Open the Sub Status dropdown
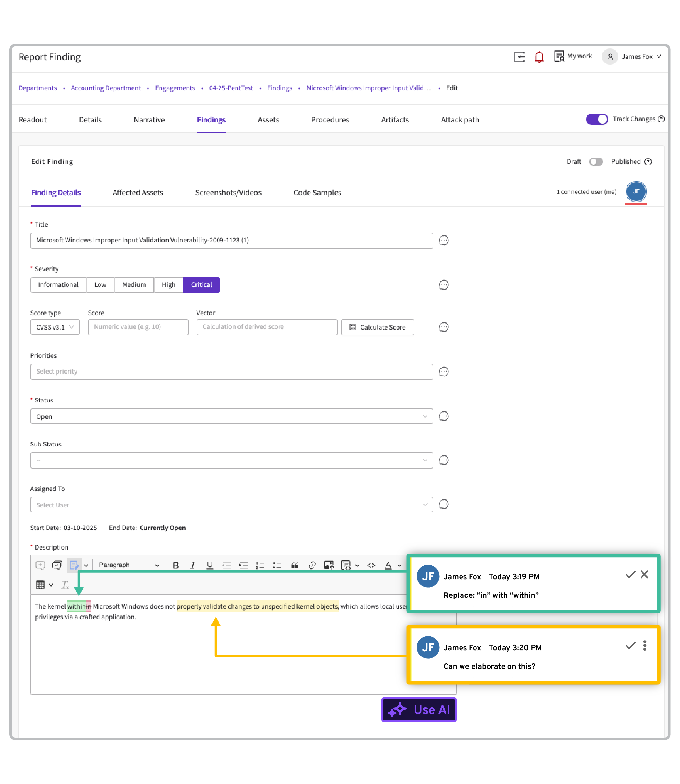Viewport: 680px width, 784px height. point(232,460)
